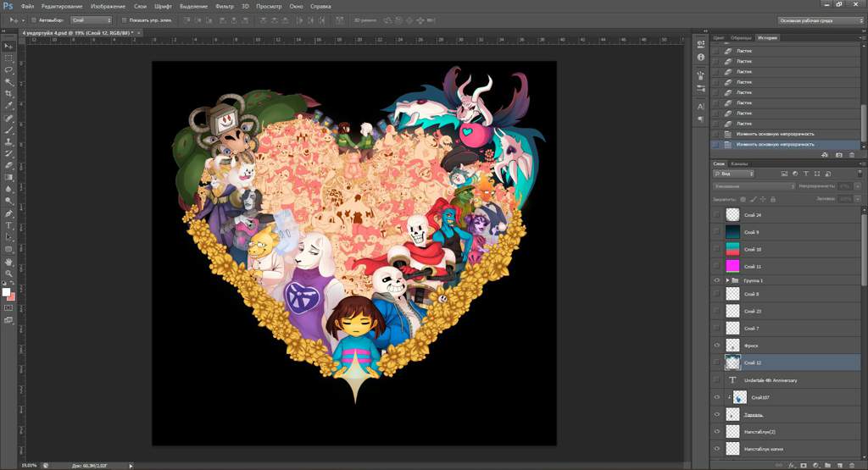Select the Crop tool

pos(8,94)
